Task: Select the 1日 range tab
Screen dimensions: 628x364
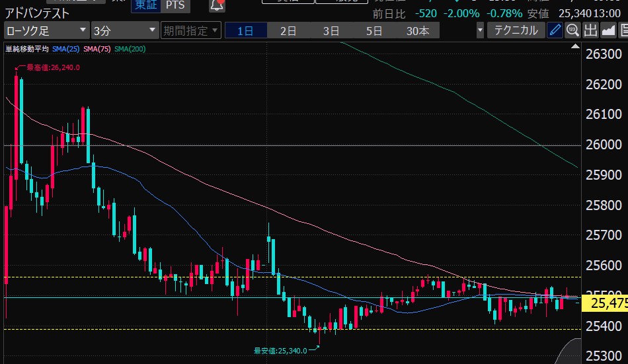Action: pyautogui.click(x=245, y=30)
